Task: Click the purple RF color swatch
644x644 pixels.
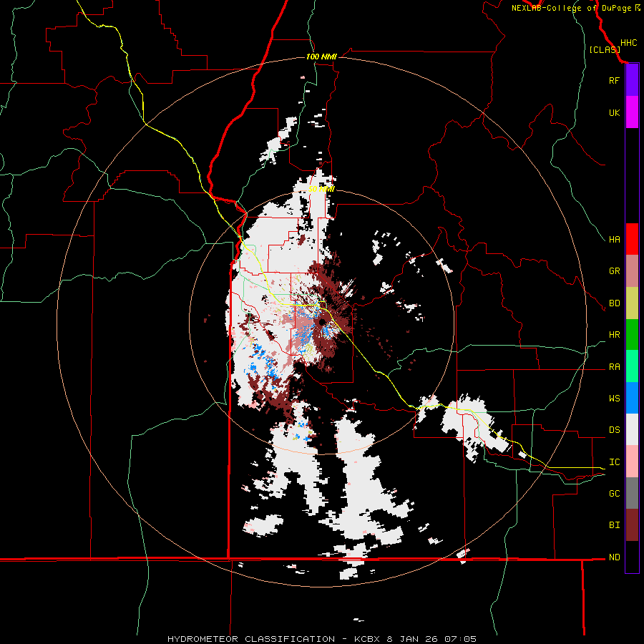Action: [632, 80]
